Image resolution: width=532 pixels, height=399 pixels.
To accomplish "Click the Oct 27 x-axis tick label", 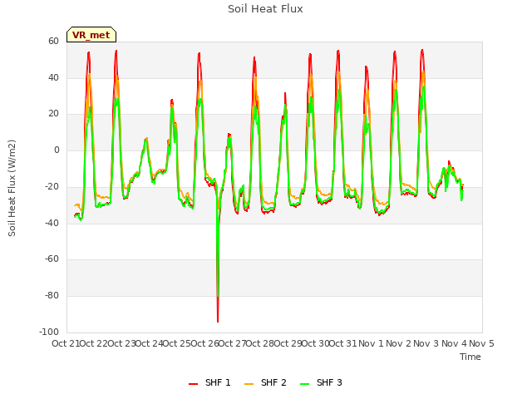I will (x=232, y=343).
